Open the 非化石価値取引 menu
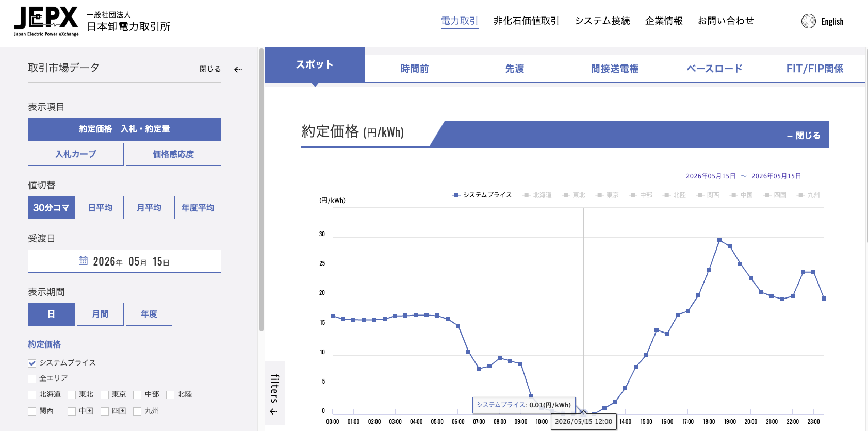Image resolution: width=868 pixels, height=431 pixels. click(x=526, y=21)
